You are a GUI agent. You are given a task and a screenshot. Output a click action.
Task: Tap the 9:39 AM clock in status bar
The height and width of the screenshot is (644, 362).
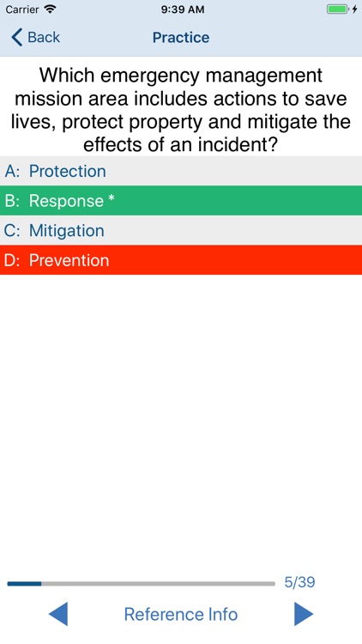click(183, 9)
